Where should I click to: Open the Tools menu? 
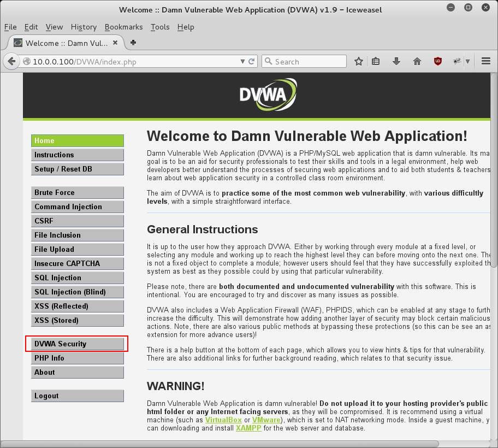coord(160,27)
